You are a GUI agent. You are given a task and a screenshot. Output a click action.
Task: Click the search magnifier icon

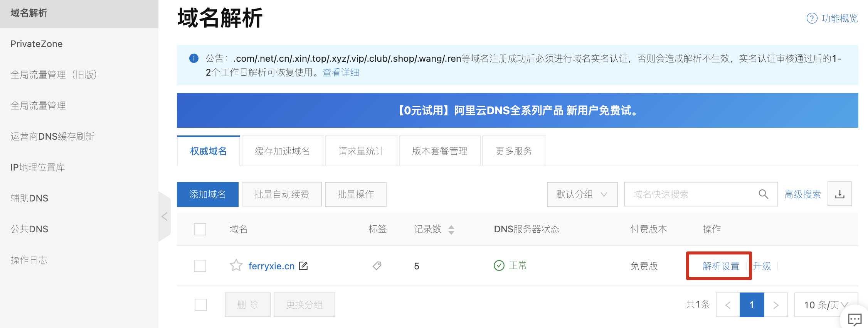(x=763, y=194)
